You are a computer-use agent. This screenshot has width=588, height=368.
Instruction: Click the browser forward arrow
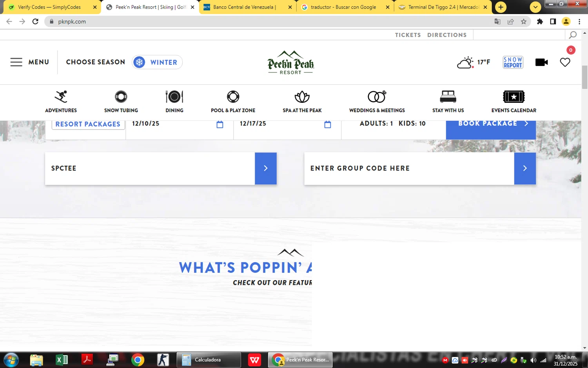click(x=22, y=22)
